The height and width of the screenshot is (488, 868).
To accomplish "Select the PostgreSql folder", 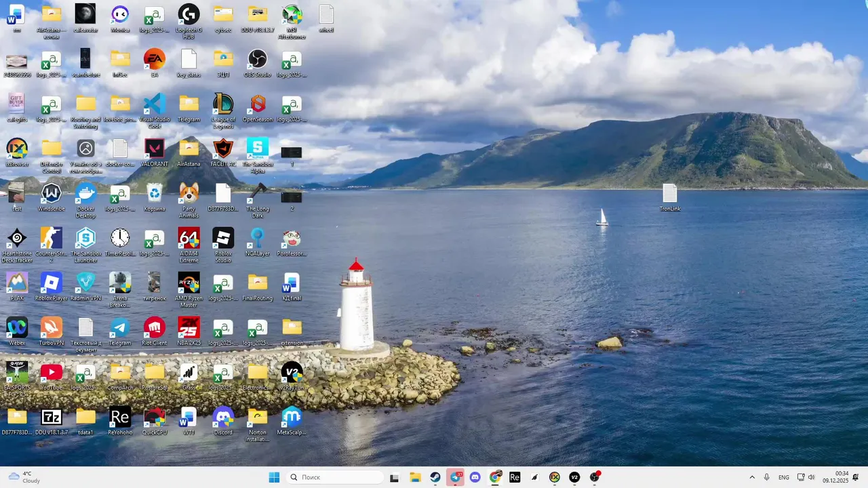I will tap(155, 376).
